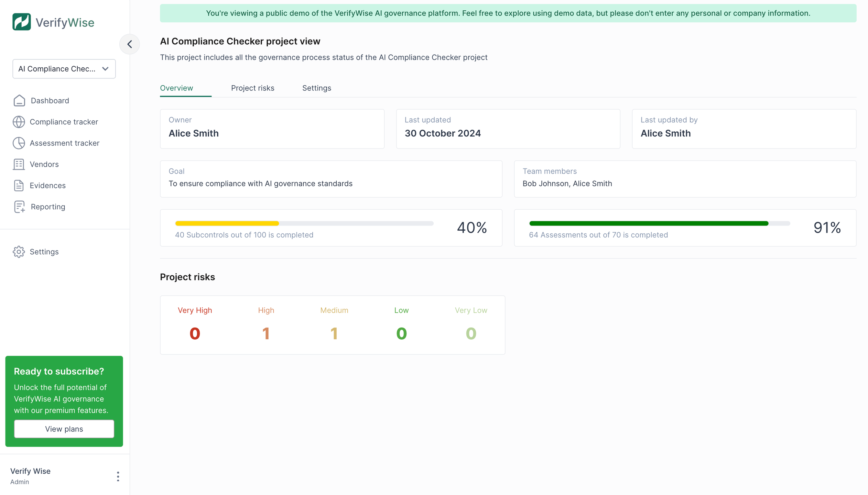868x495 pixels.
Task: Switch to the Project risks tab
Action: (252, 88)
